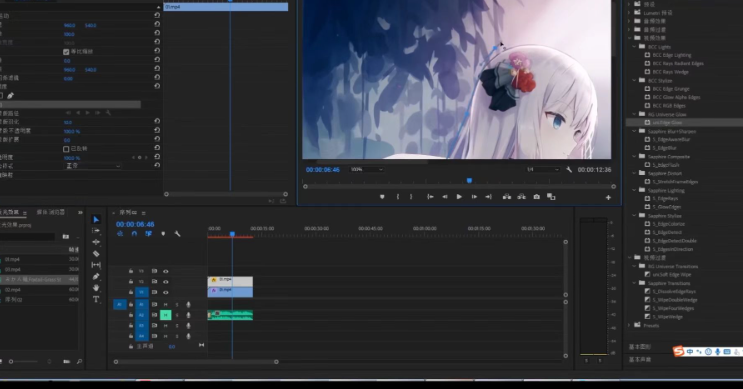
Task: Select the S_EdgeDetect effect
Action: click(667, 233)
